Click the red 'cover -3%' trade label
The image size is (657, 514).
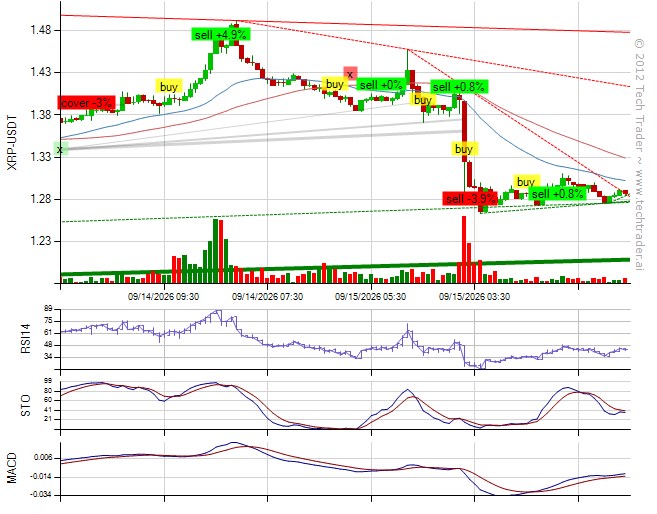click(x=86, y=103)
